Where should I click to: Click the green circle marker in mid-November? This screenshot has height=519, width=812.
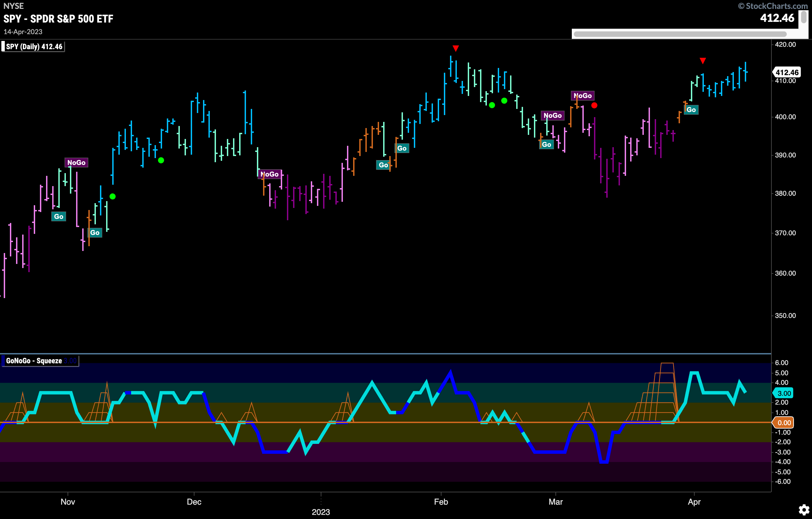pos(113,196)
